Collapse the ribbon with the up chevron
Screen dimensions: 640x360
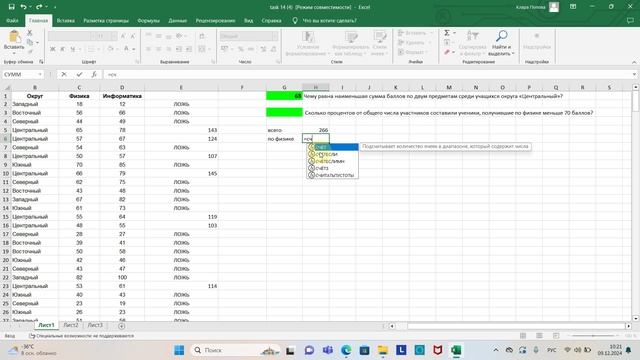(x=634, y=62)
